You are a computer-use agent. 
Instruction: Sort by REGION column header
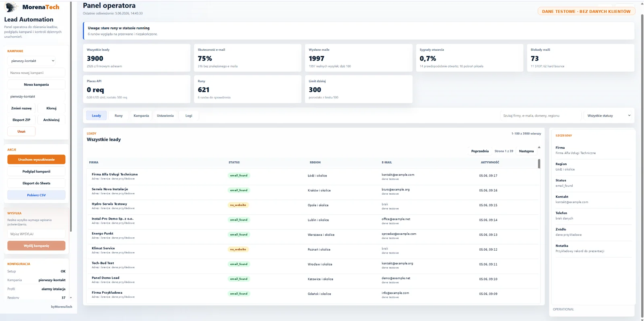[x=315, y=163]
